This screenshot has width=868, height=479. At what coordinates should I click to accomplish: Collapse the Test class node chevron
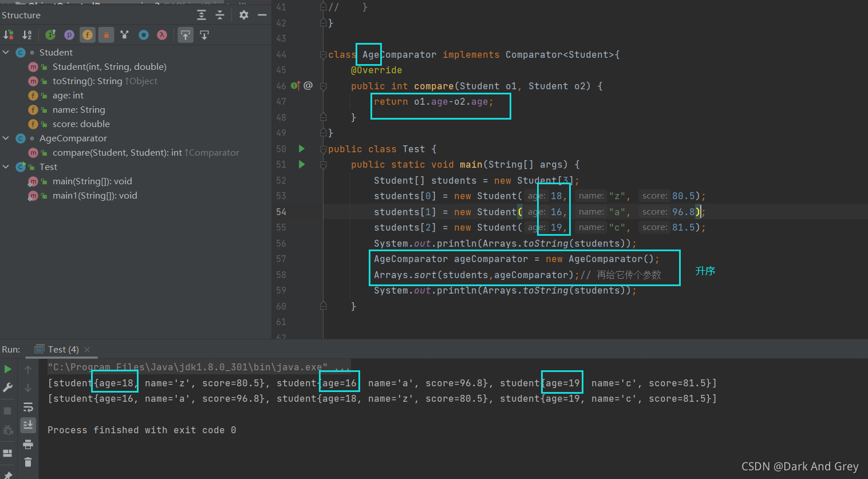[x=6, y=167]
